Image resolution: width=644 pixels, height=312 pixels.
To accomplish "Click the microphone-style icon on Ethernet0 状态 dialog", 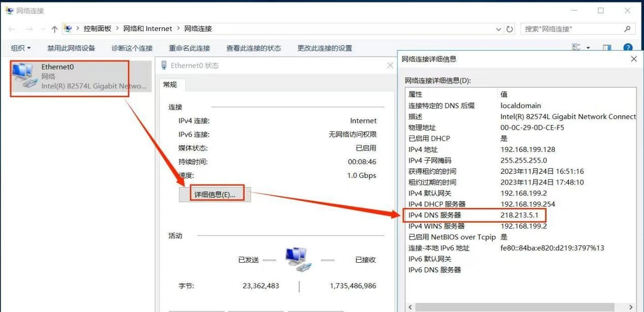I will point(163,65).
